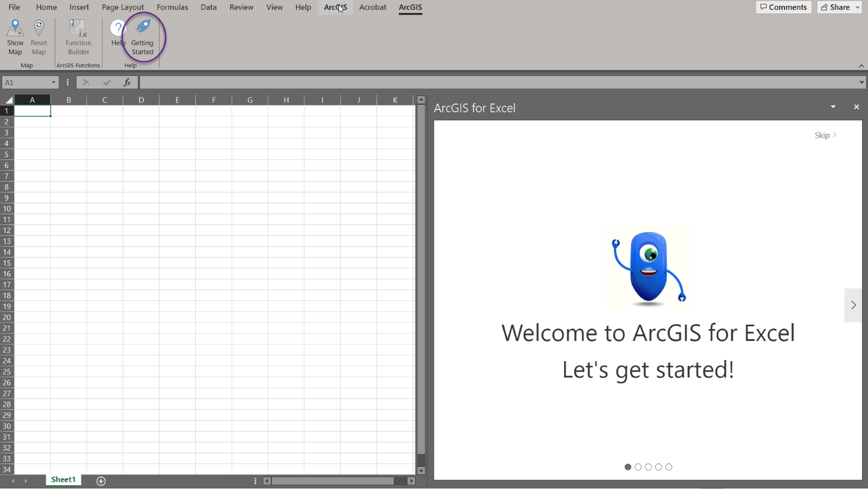Go to the fifth welcome page dot
This screenshot has height=489, width=868.
(x=669, y=467)
